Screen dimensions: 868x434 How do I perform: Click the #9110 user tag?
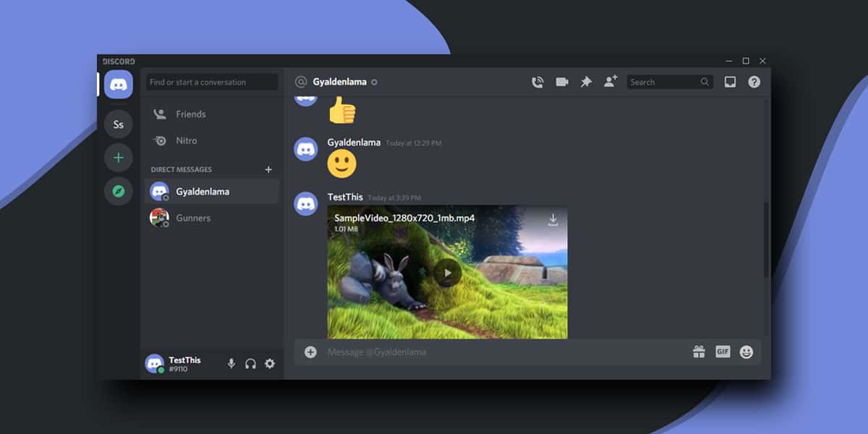tap(179, 369)
